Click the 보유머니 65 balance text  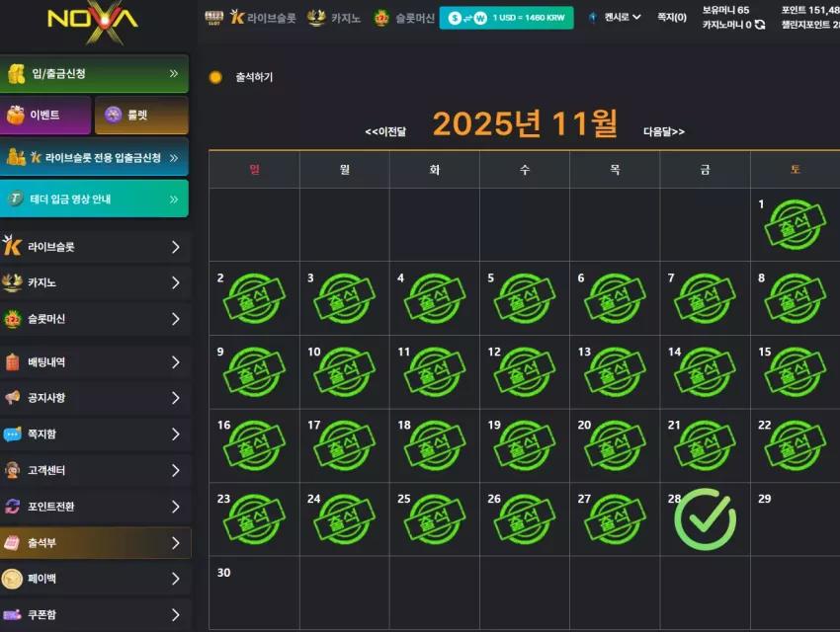pyautogui.click(x=726, y=10)
